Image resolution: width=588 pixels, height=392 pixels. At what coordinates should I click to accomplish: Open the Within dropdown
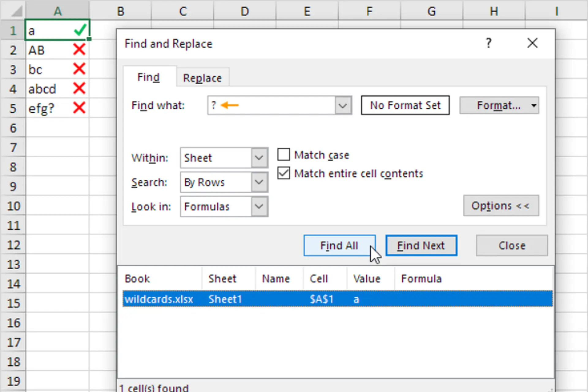[x=259, y=158]
